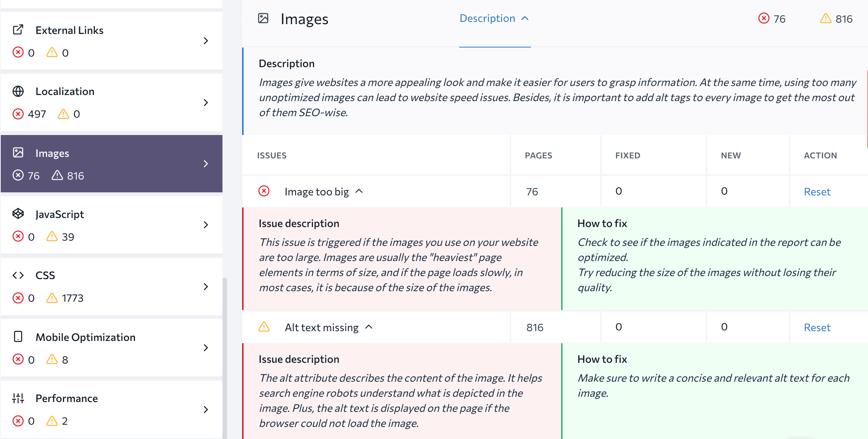Click the External Links share icon

pos(18,30)
